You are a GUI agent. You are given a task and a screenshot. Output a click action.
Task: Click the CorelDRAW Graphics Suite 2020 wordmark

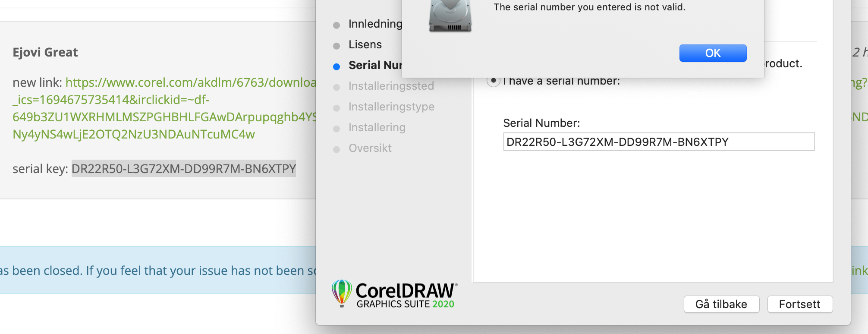coord(406,296)
